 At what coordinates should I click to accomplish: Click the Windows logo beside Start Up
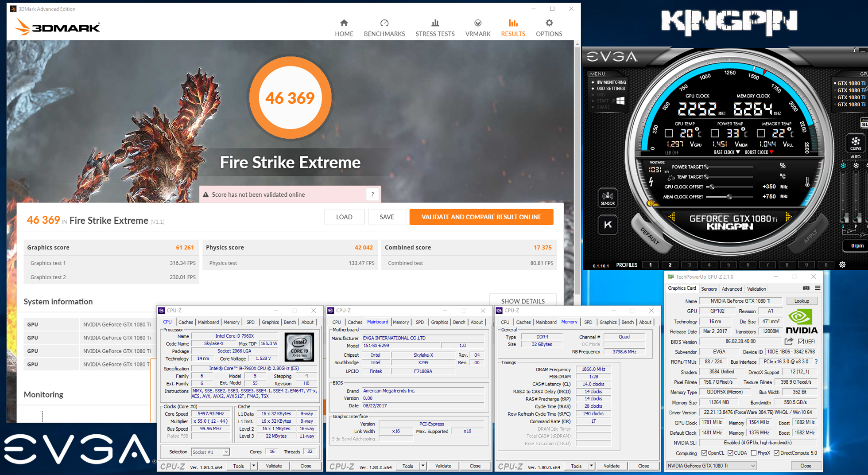pos(620,101)
